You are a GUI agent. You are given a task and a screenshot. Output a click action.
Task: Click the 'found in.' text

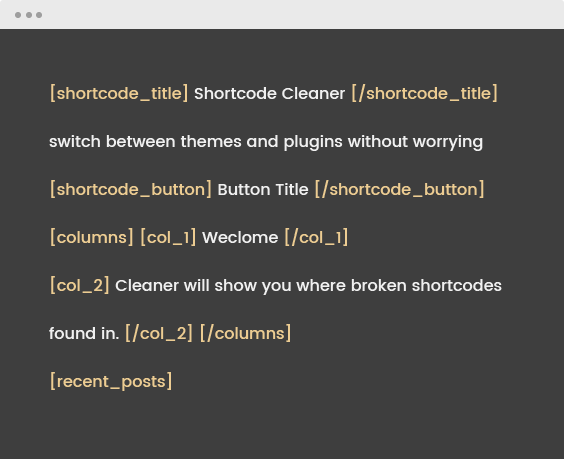tap(84, 333)
